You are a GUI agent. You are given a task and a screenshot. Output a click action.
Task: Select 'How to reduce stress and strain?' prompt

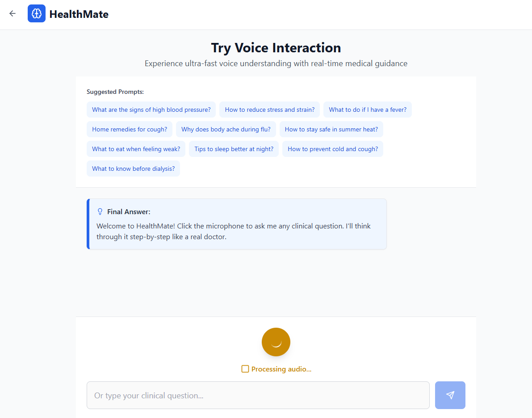coord(270,110)
